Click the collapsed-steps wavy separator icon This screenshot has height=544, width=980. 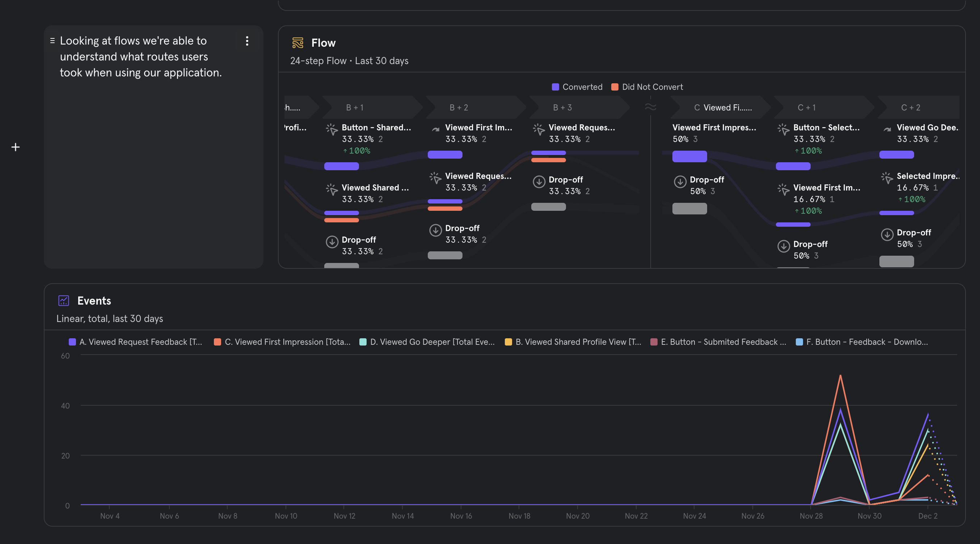tap(651, 107)
